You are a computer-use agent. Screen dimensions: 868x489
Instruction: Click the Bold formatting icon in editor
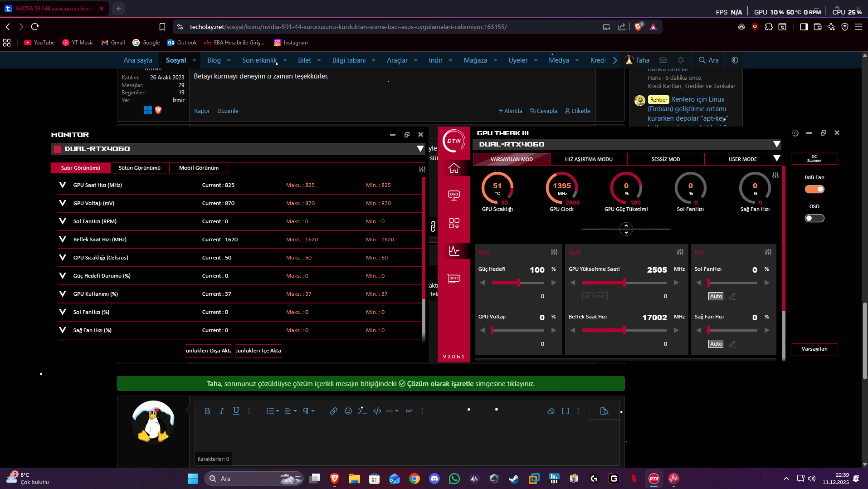click(x=207, y=411)
